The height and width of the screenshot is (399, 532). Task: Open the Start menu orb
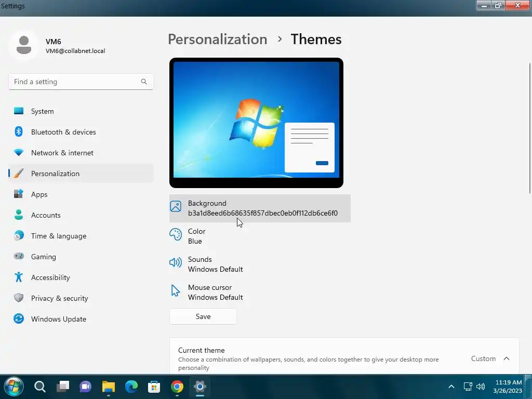click(13, 387)
